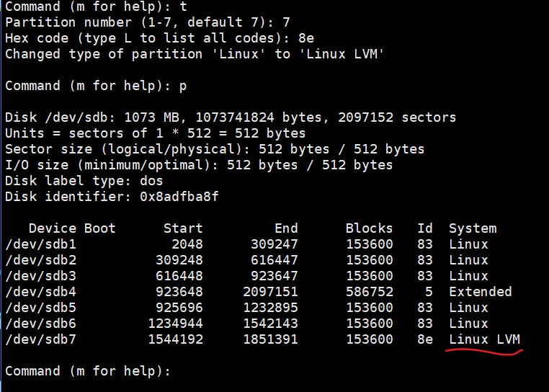The height and width of the screenshot is (392, 549).
Task: Click the 'Blocks' column header
Action: pyautogui.click(x=370, y=228)
